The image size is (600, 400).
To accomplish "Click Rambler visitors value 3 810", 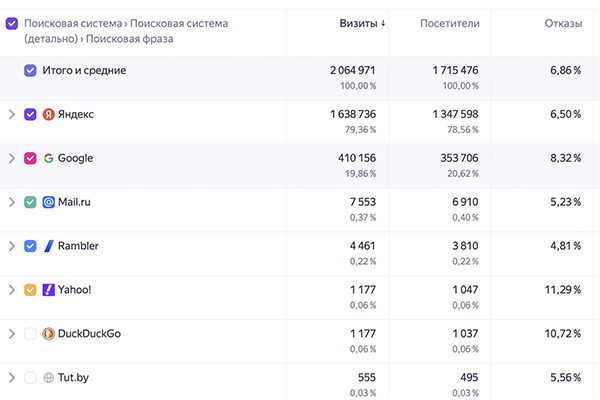I will pyautogui.click(x=465, y=246).
